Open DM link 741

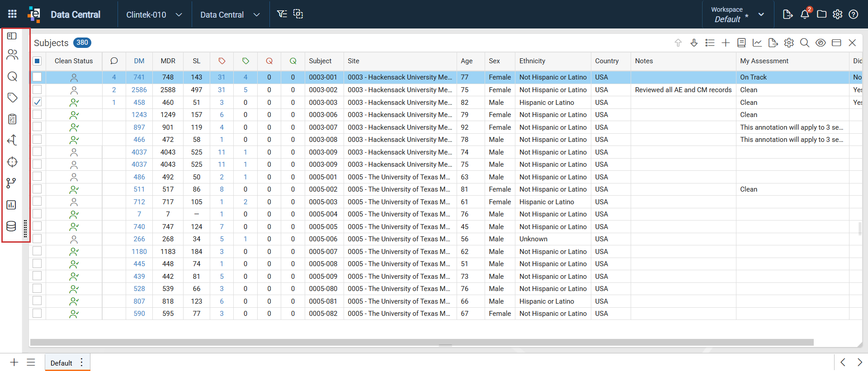pyautogui.click(x=139, y=77)
